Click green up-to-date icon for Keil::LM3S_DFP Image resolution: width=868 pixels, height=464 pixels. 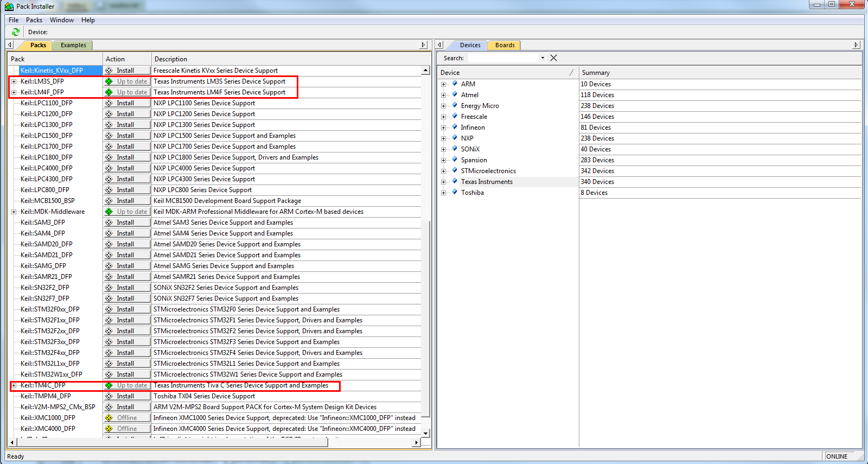pos(109,81)
